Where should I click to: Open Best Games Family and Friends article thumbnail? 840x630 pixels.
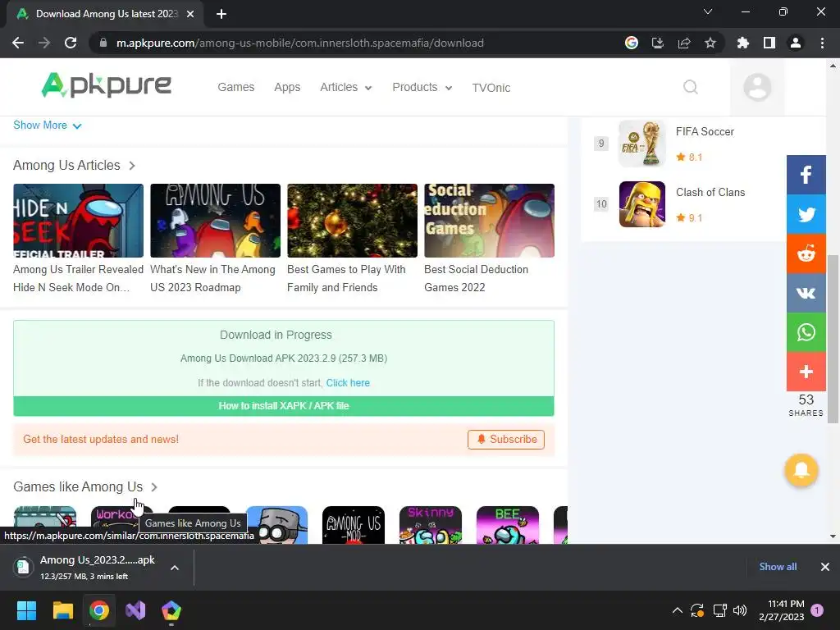352,220
